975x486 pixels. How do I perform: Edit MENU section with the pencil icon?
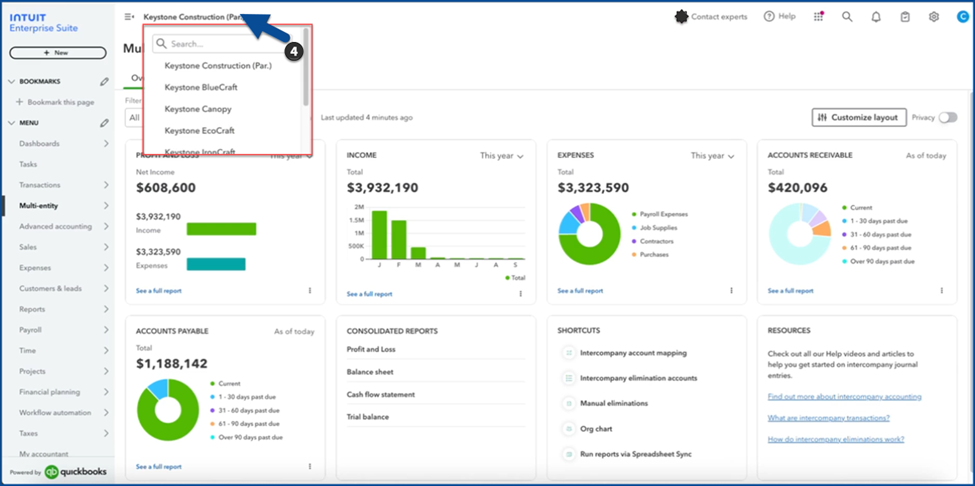(x=104, y=123)
